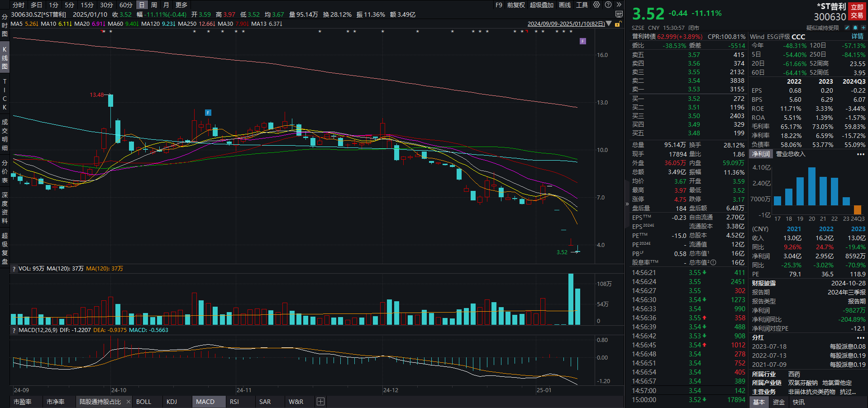
Task: Click the MACD indicator help icon
Action: pyautogui.click(x=14, y=330)
